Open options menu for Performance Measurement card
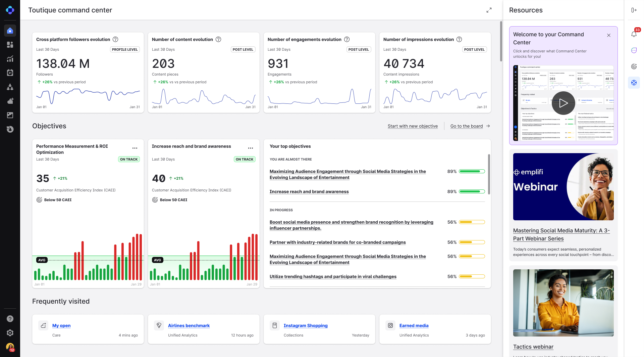 [135, 148]
